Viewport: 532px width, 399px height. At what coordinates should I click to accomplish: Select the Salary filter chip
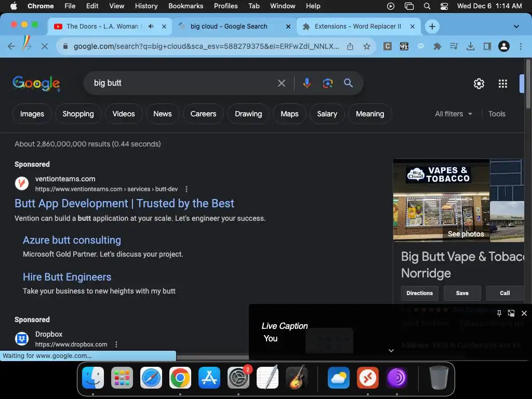point(327,114)
